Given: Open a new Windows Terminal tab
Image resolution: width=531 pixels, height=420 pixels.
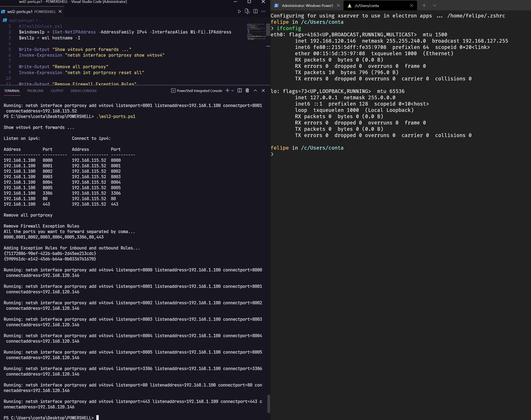Looking at the screenshot, I should (x=424, y=5).
